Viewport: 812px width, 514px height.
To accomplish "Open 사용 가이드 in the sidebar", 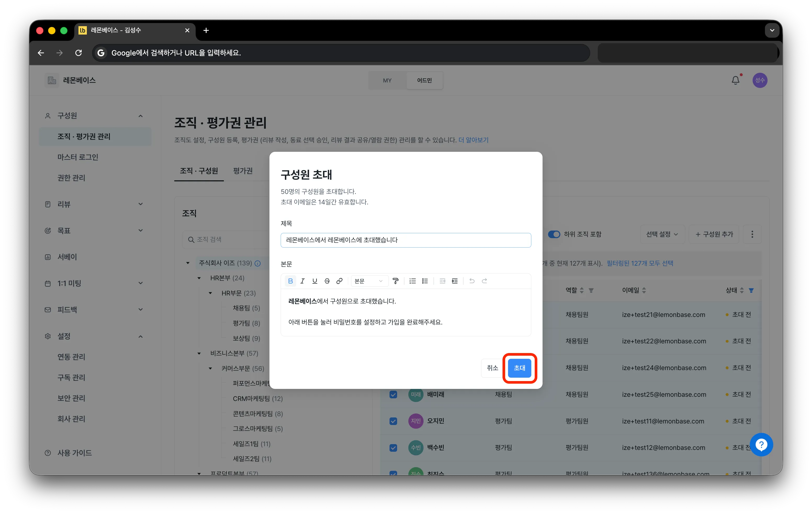I will [75, 452].
